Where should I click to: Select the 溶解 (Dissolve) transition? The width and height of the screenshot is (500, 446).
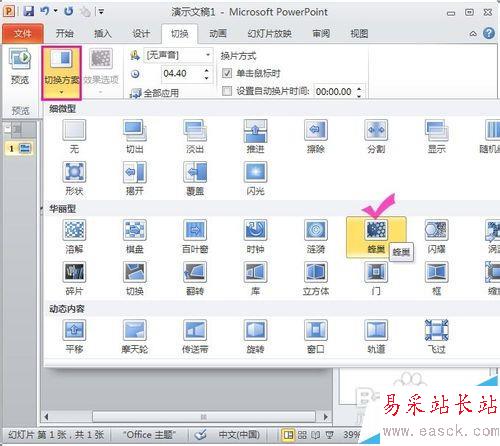tap(74, 237)
